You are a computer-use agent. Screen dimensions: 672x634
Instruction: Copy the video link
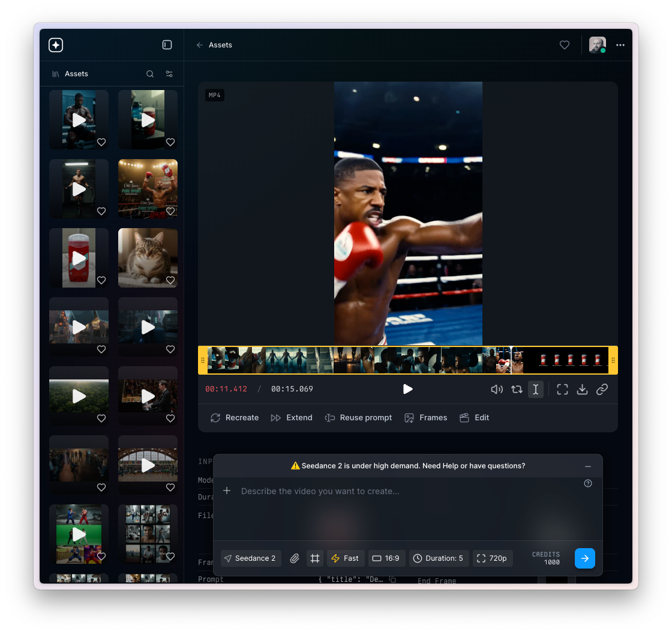pos(602,390)
